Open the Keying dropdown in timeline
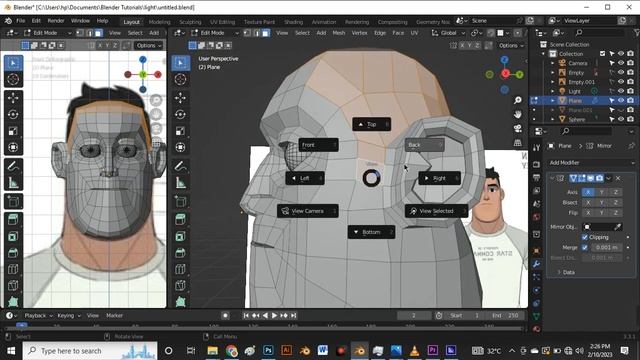The width and height of the screenshot is (640, 360). 69,316
